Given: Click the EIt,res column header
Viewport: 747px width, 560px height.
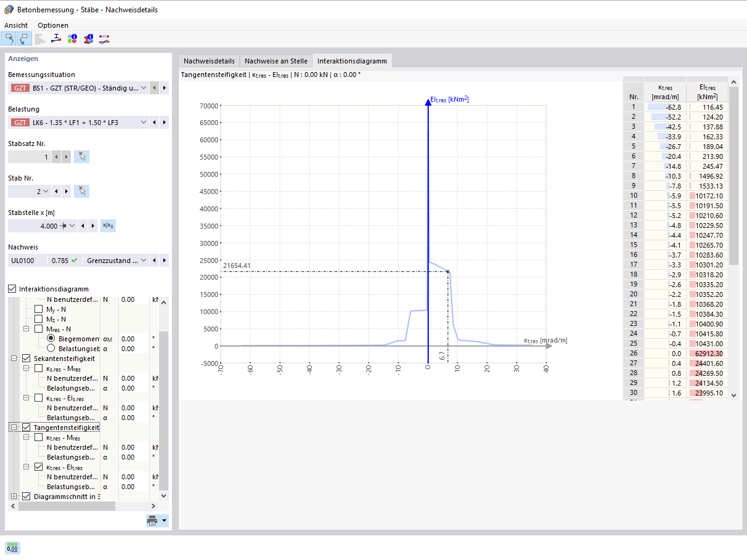Looking at the screenshot, I should 707,92.
